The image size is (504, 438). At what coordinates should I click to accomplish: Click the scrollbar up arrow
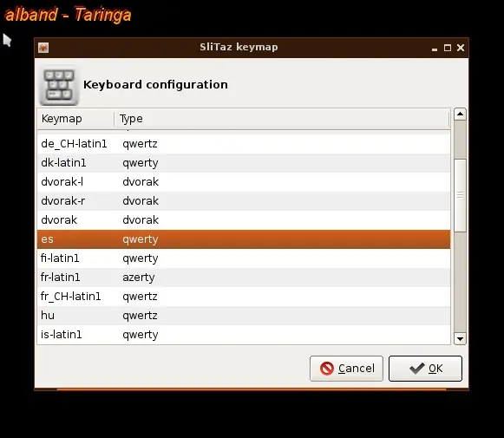coord(460,114)
